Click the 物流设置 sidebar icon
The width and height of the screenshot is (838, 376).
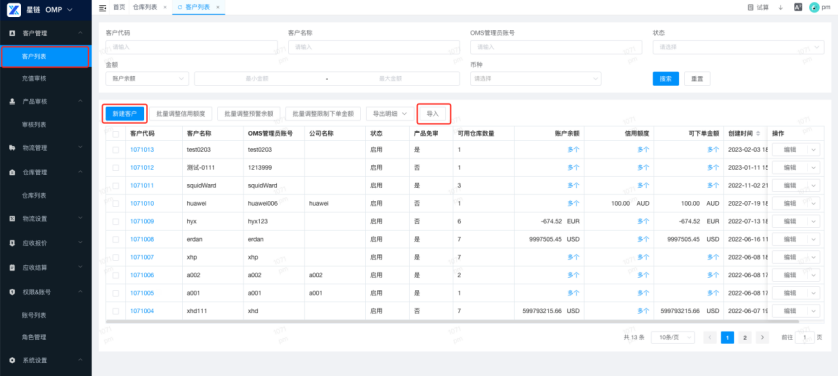tap(12, 218)
